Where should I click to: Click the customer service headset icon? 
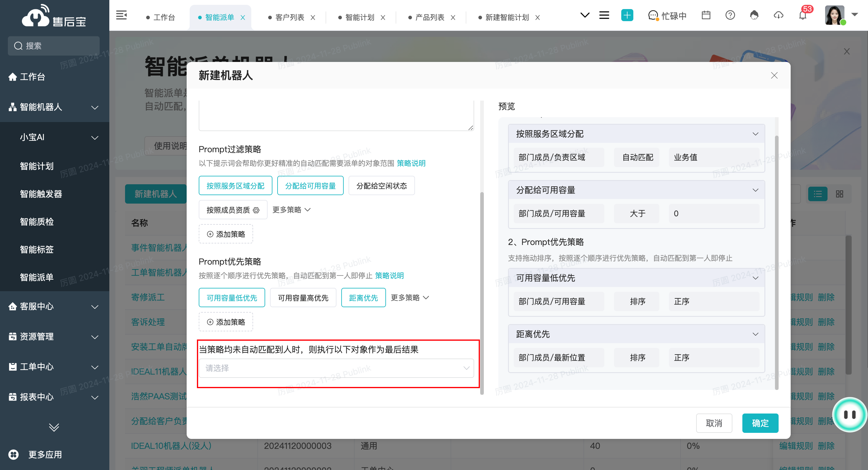tap(754, 15)
